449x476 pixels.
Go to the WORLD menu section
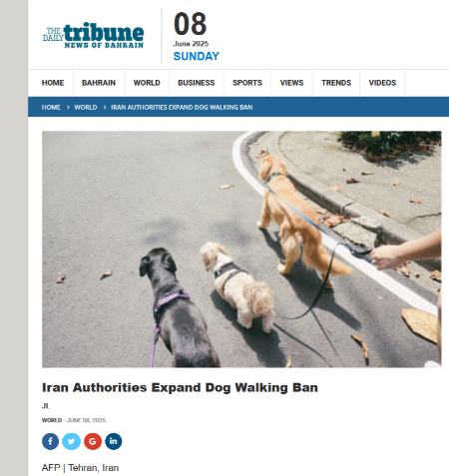(147, 83)
